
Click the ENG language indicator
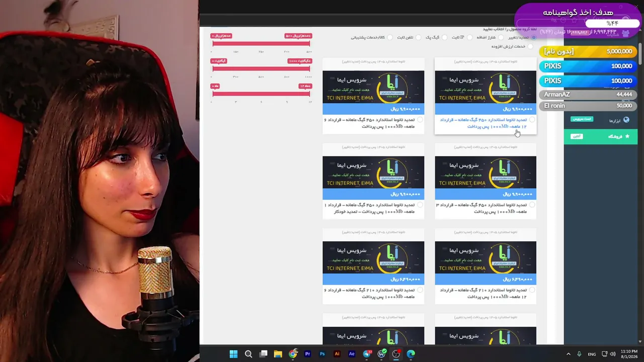592,354
